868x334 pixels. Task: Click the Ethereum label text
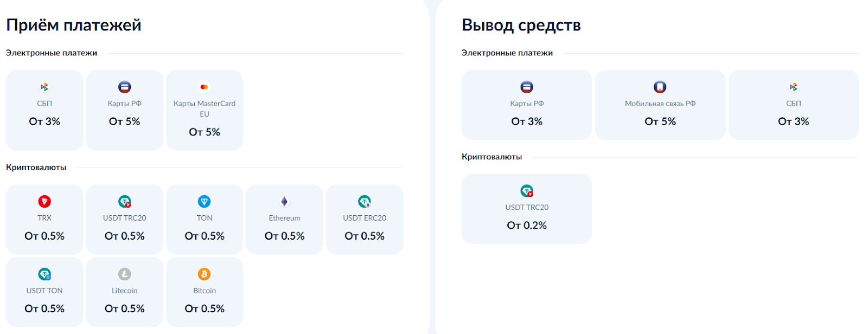point(284,218)
